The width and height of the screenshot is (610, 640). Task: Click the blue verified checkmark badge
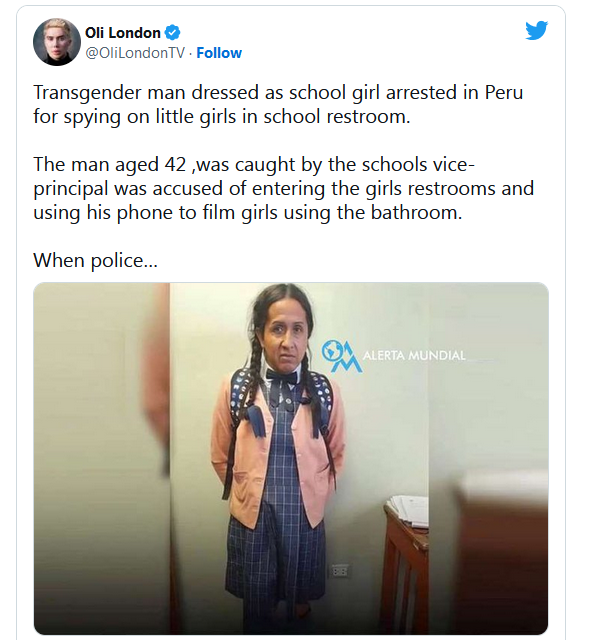pyautogui.click(x=172, y=33)
